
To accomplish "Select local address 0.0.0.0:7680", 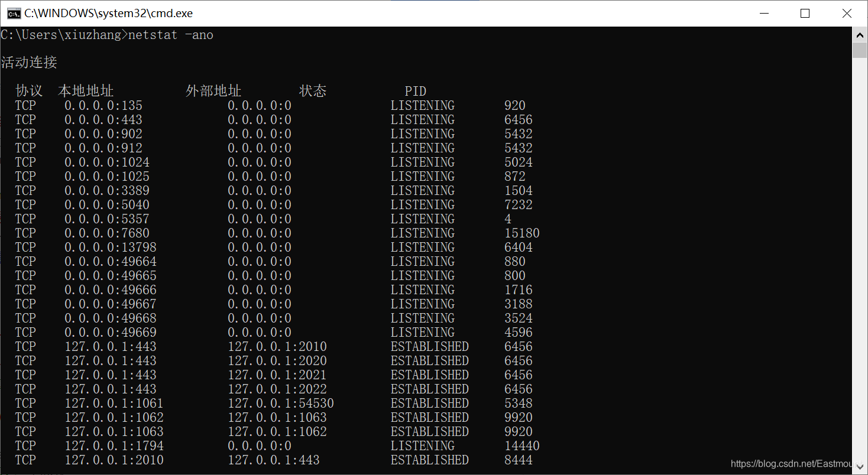I will (x=107, y=233).
